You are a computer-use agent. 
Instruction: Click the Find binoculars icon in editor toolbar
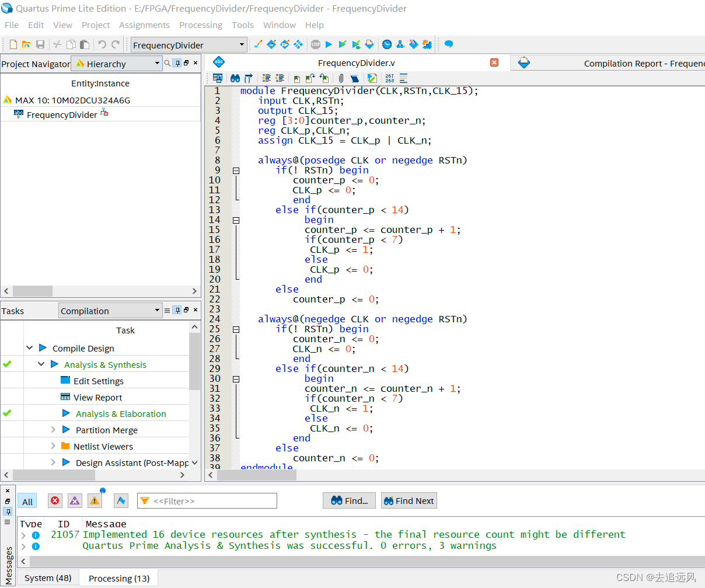[235, 78]
